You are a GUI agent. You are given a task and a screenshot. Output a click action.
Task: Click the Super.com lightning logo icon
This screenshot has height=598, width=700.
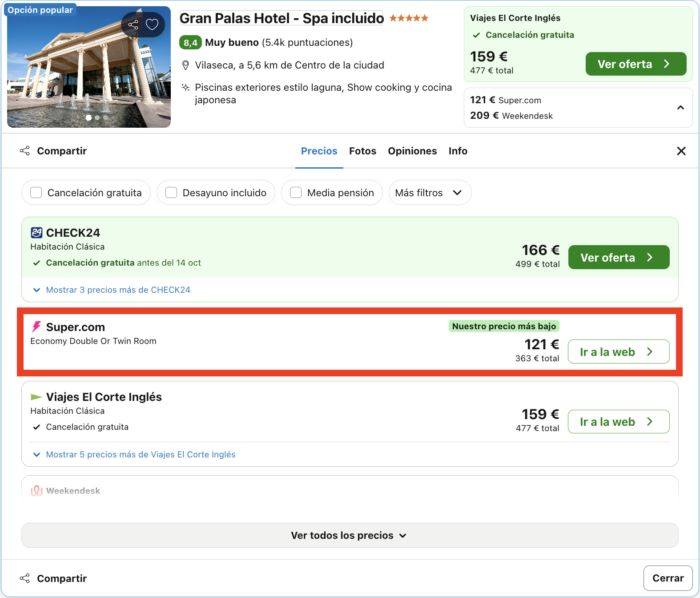[36, 327]
